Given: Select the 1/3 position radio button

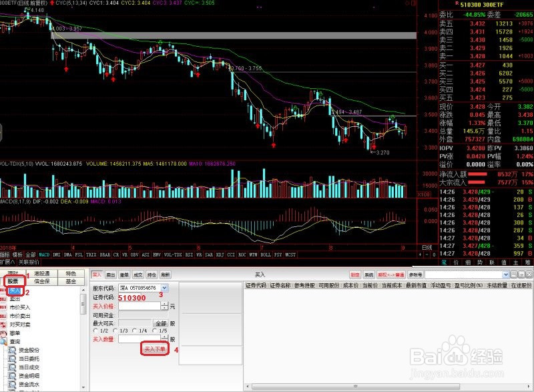Looking at the screenshot, I should click(x=115, y=331).
